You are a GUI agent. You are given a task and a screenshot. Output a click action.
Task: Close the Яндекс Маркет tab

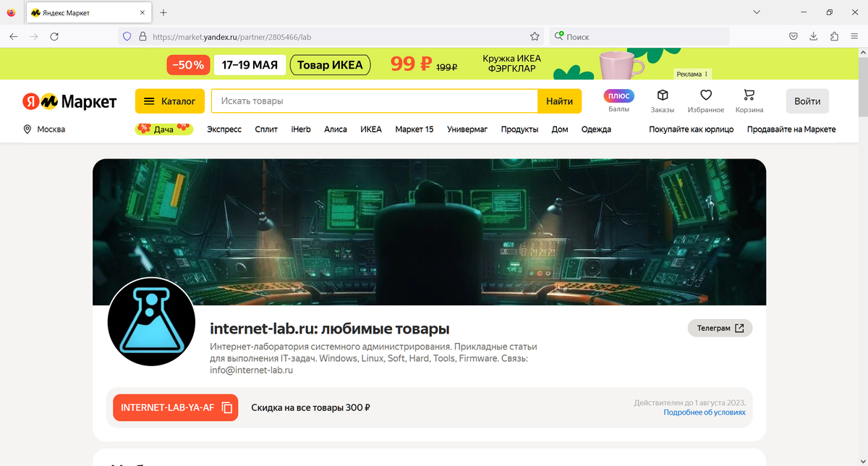(x=142, y=12)
